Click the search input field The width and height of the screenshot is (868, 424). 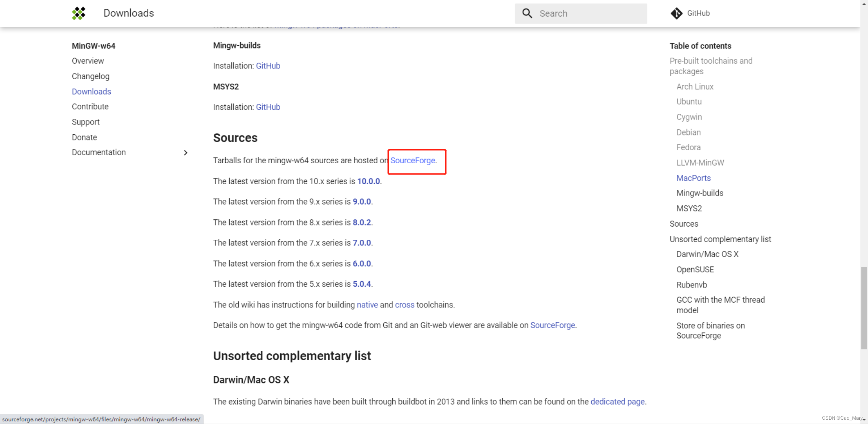pos(581,13)
